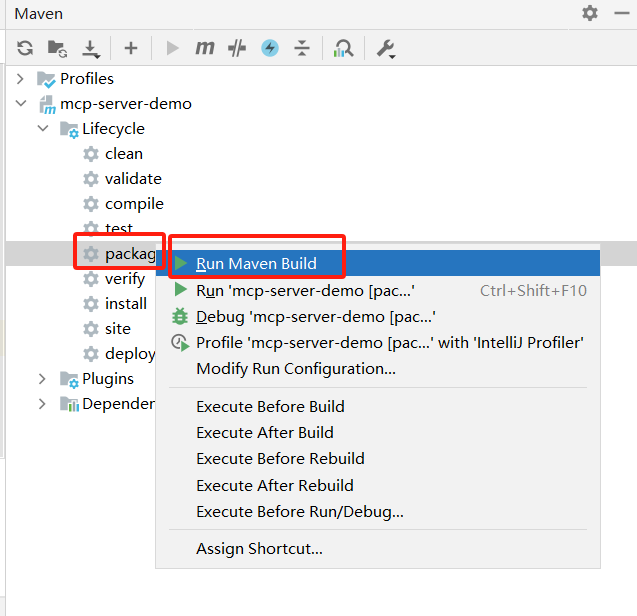The image size is (637, 616).
Task: Expand the Dependencies node
Action: (42, 403)
